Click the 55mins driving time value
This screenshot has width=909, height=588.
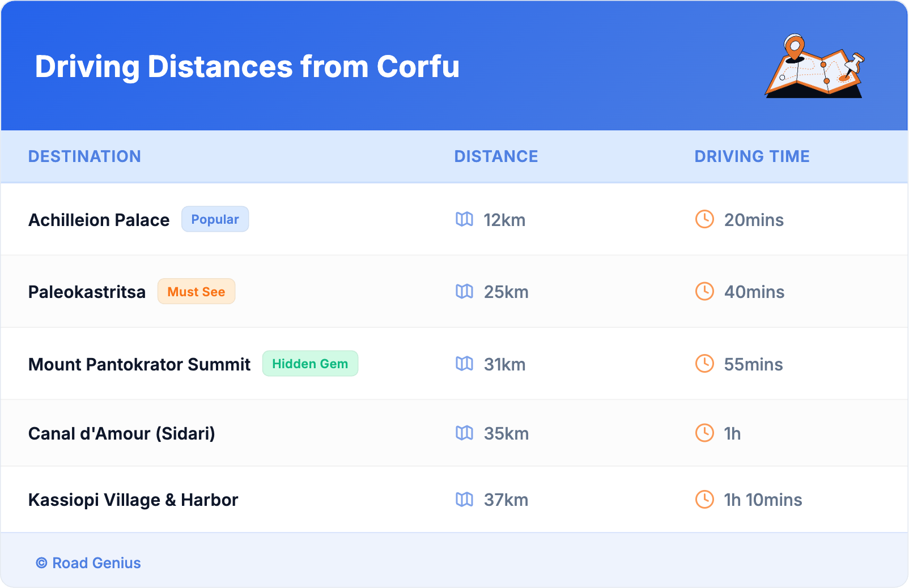753,364
